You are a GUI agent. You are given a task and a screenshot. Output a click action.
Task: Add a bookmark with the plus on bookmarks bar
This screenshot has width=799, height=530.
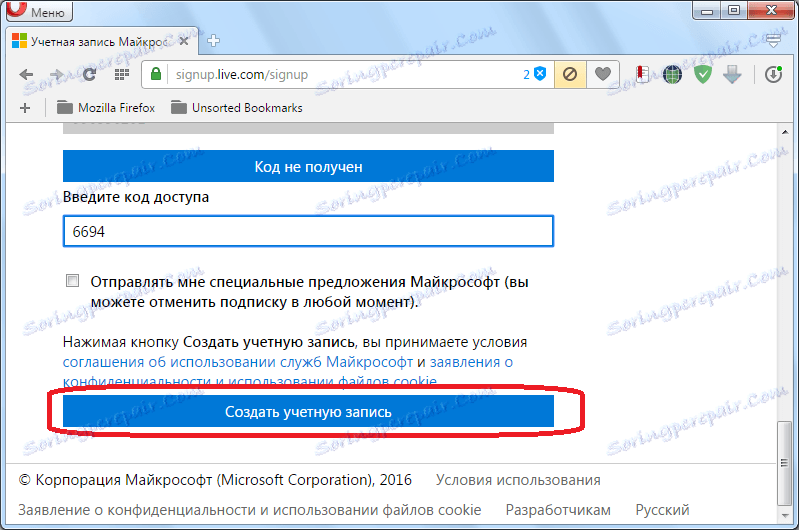point(25,108)
